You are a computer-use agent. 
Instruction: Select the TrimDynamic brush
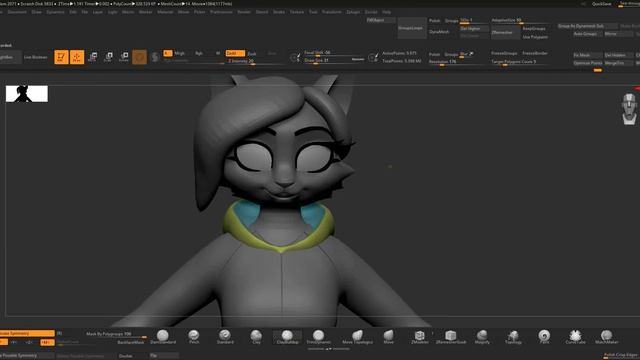[x=318, y=337]
